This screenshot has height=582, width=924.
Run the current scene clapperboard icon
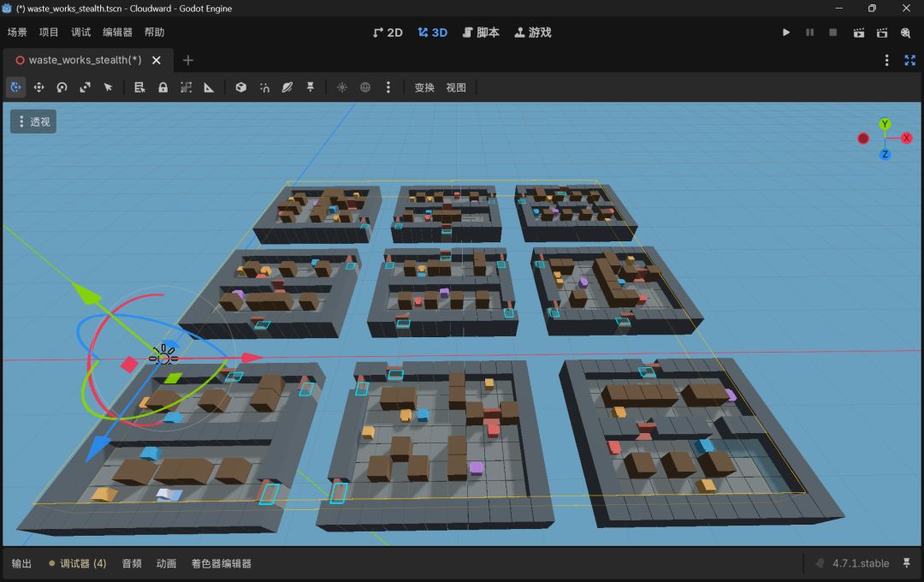859,33
